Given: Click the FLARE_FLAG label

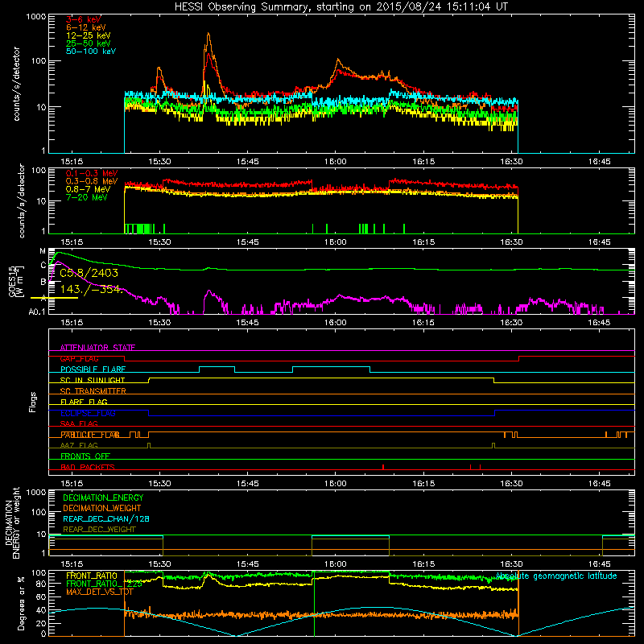Looking at the screenshot, I should pyautogui.click(x=84, y=402).
